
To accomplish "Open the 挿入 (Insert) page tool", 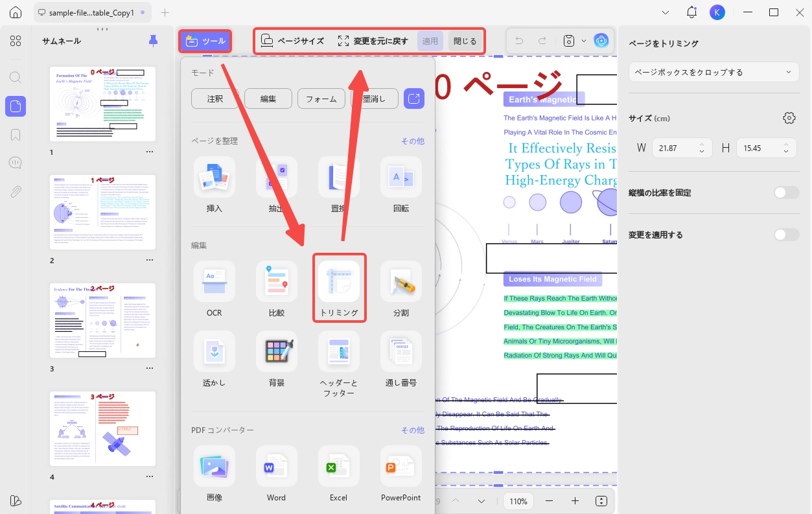I will (x=214, y=177).
